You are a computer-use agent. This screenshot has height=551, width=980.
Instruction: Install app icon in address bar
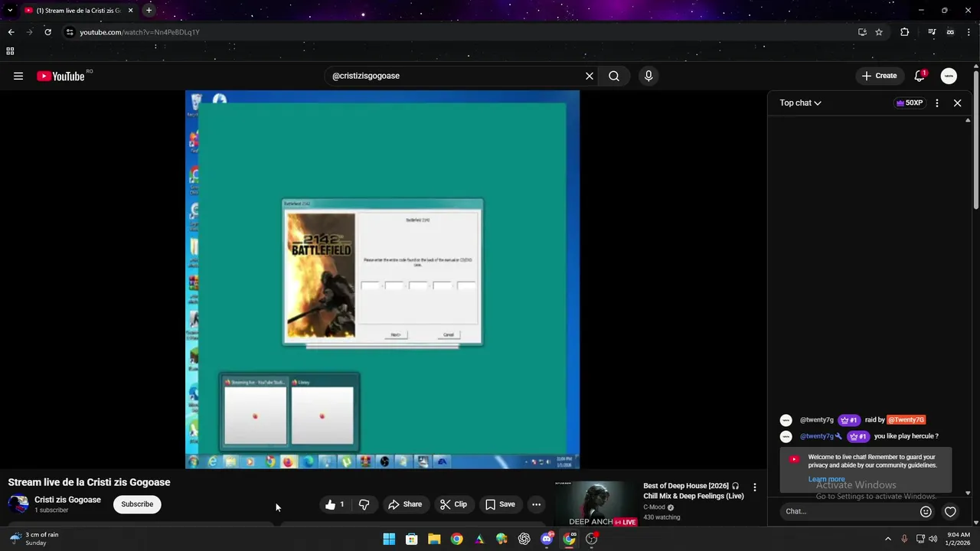[x=862, y=32]
